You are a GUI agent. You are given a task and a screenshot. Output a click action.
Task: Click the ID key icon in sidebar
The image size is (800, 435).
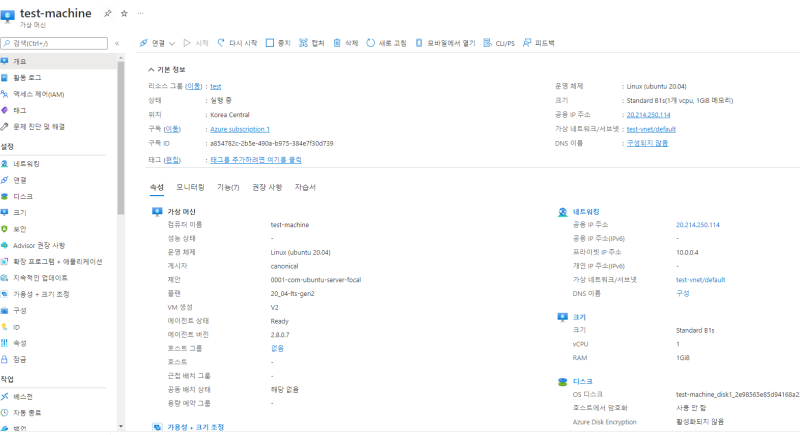5,327
